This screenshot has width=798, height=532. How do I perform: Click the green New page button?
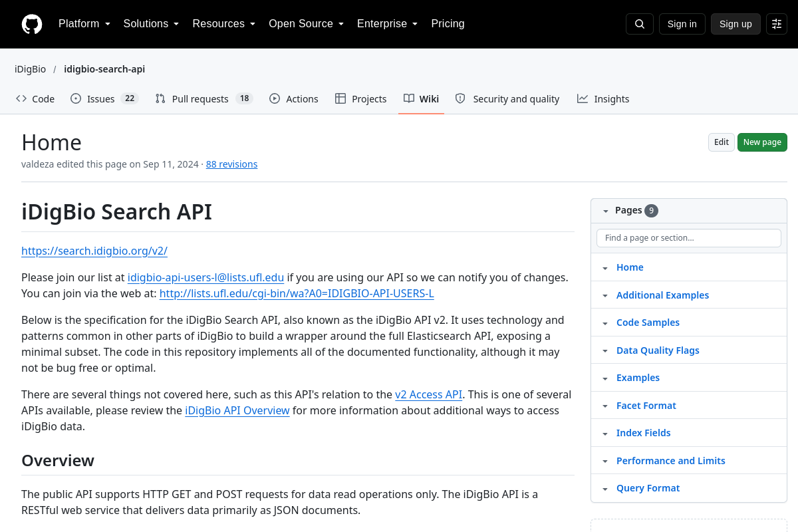(762, 142)
